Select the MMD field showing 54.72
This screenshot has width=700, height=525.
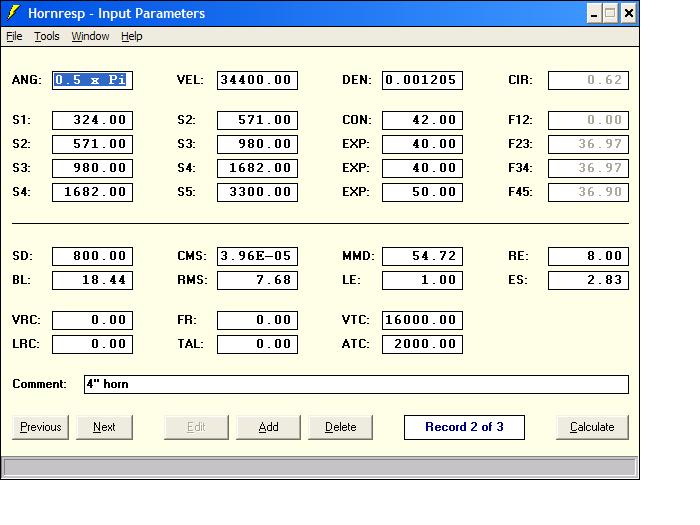pos(422,256)
